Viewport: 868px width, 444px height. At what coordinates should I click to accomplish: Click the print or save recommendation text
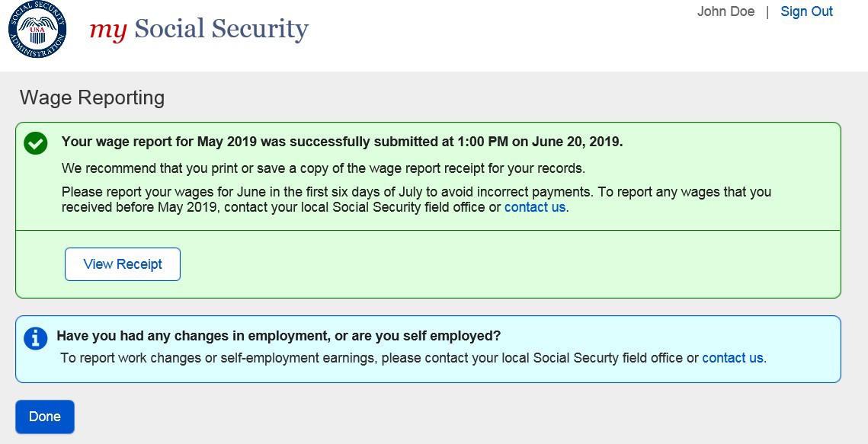click(323, 168)
